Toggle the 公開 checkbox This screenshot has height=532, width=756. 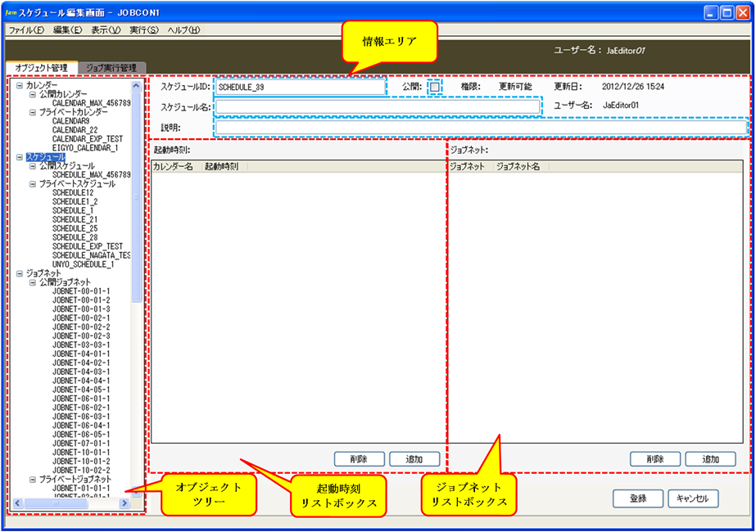tap(435, 86)
